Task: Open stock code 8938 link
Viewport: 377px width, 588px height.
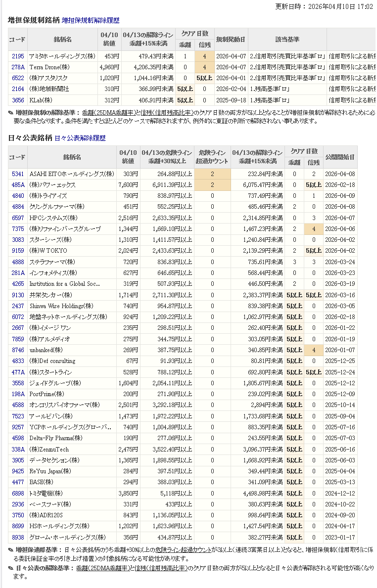Action: [x=18, y=538]
